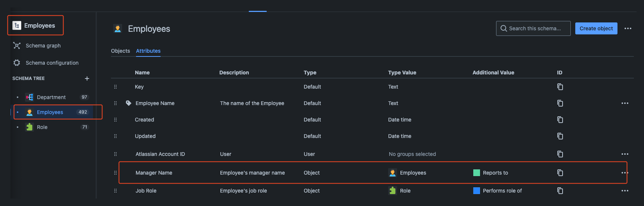Open Schema configuration from the sidebar
644x206 pixels.
pos(52,63)
